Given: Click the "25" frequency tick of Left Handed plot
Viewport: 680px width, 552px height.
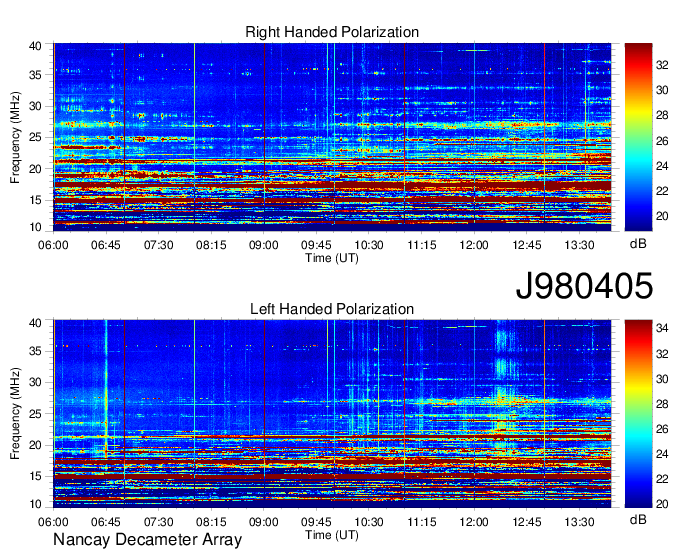Looking at the screenshot, I should click(35, 414).
